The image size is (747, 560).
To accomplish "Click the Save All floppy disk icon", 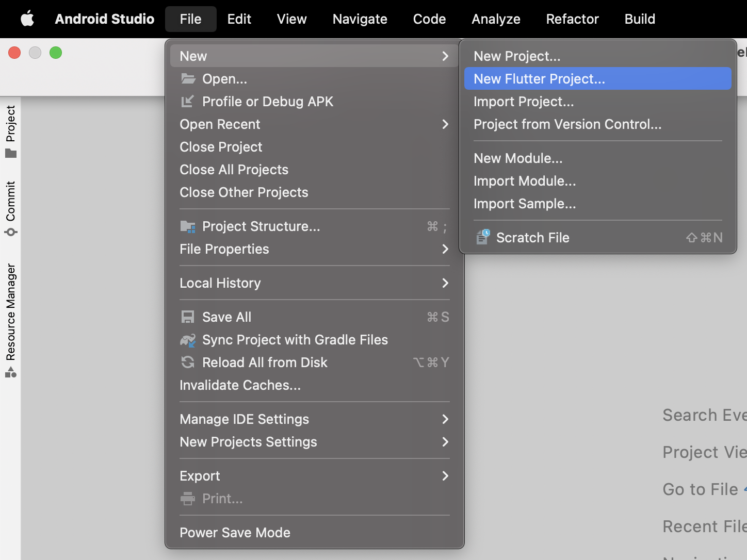I will pyautogui.click(x=188, y=317).
